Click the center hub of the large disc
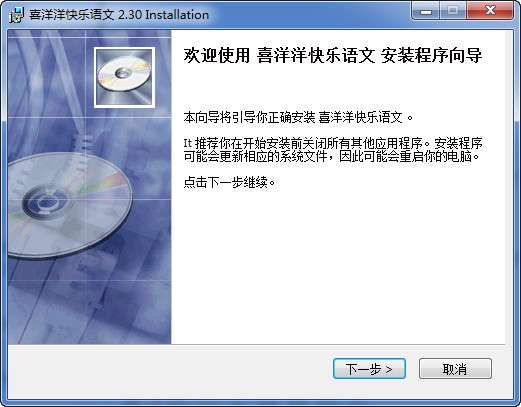 [x=44, y=202]
